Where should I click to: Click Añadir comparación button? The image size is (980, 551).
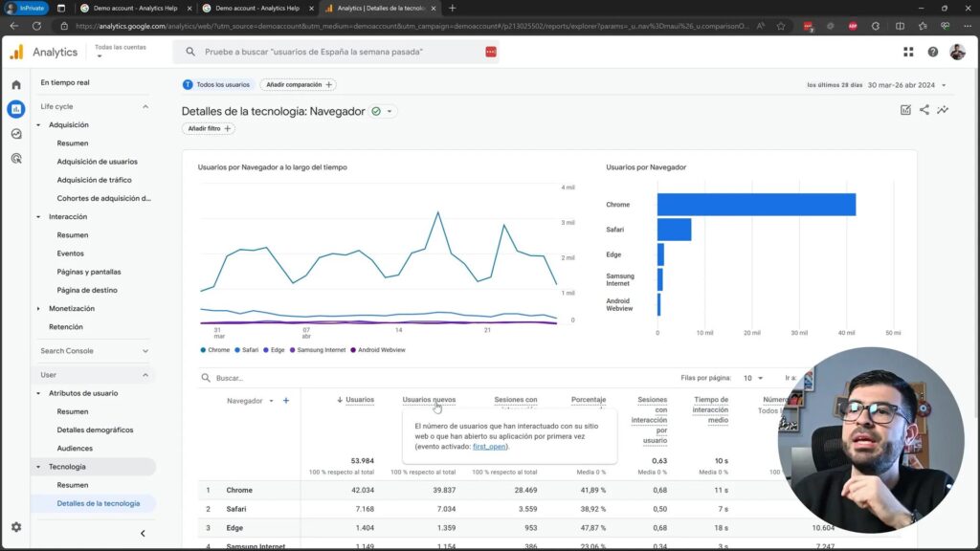(x=299, y=85)
